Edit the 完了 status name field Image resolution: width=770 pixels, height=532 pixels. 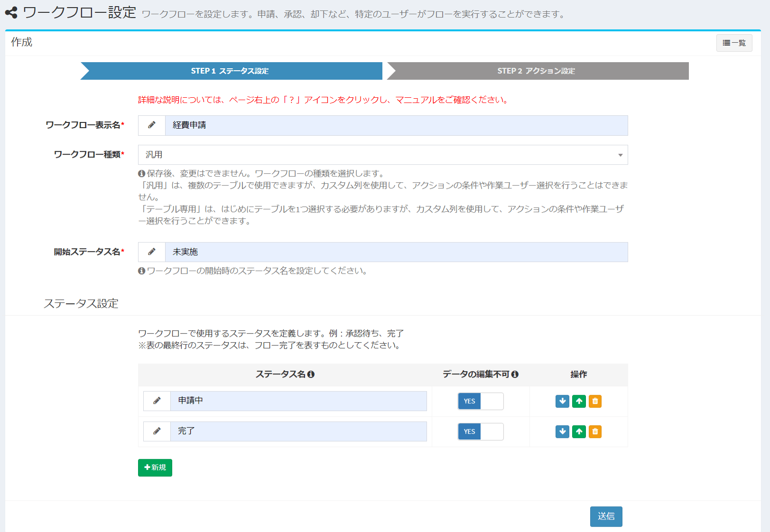coord(298,431)
